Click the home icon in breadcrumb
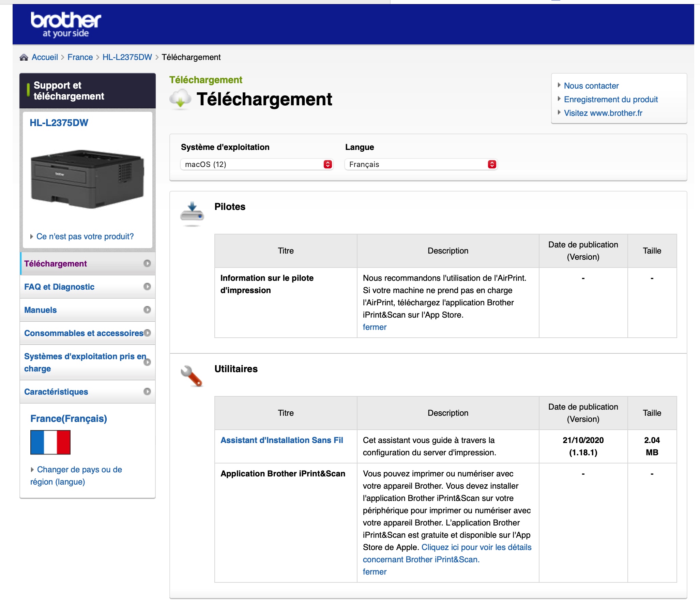The height and width of the screenshot is (610, 700). 24,57
